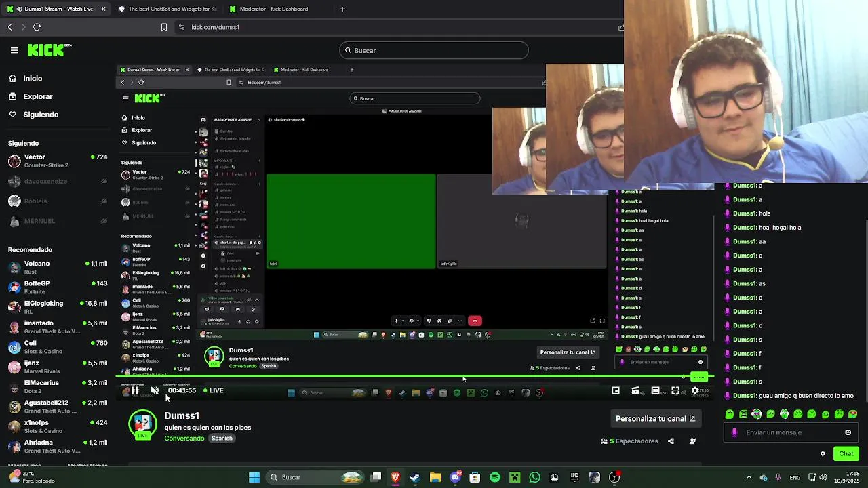Screen dimensions: 868x488
Task: Open Discord from taskbar
Action: [x=455, y=477]
